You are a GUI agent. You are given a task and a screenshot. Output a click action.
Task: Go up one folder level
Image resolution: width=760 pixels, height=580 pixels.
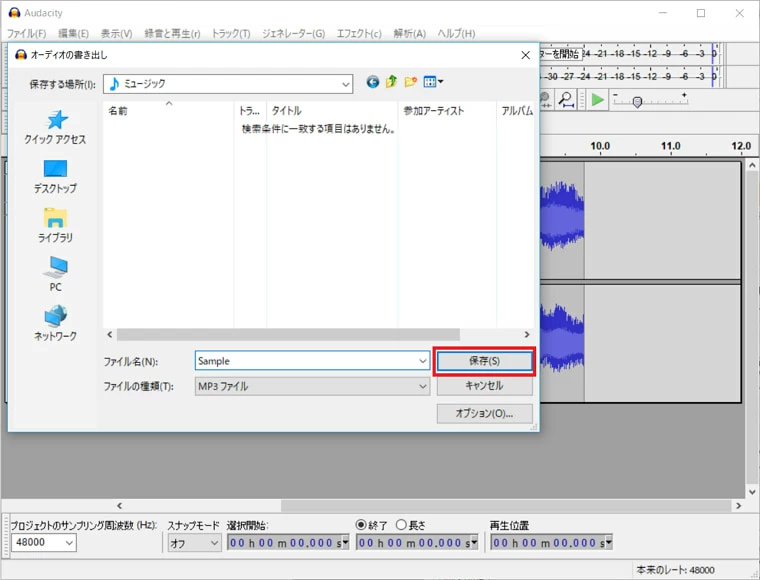392,83
